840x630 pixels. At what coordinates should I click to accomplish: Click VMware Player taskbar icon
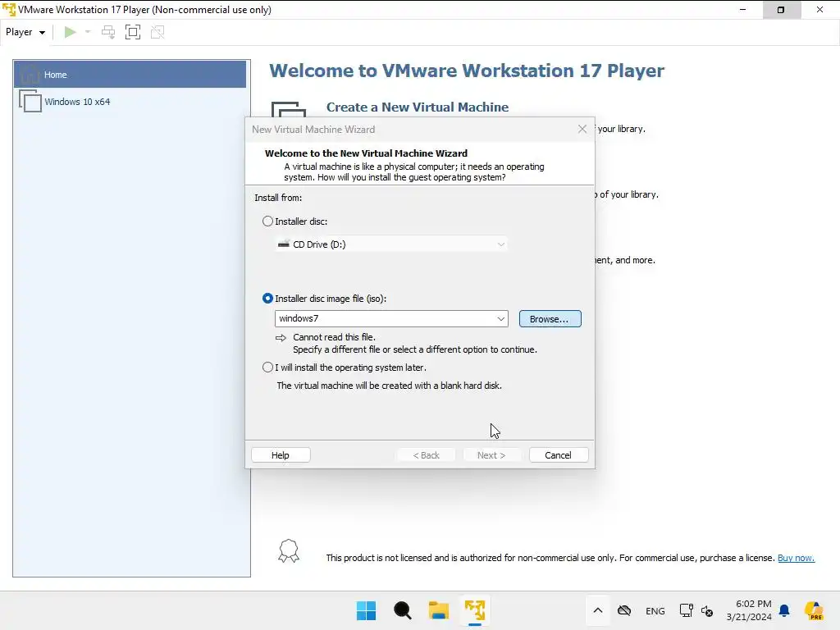[x=475, y=610]
